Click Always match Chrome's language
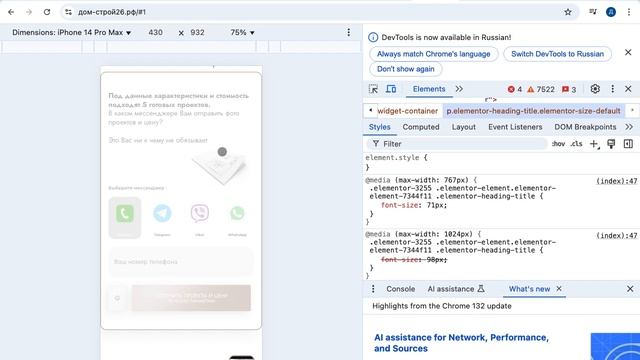 [x=433, y=54]
